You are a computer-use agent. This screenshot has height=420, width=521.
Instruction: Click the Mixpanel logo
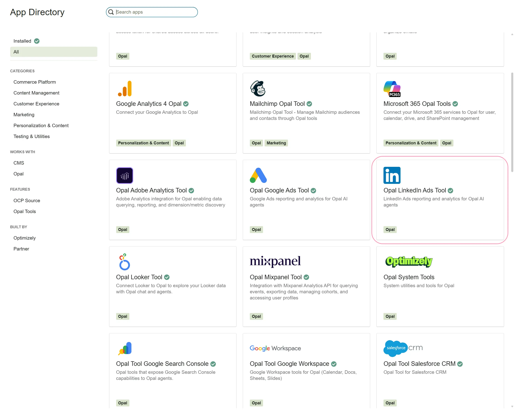point(275,262)
